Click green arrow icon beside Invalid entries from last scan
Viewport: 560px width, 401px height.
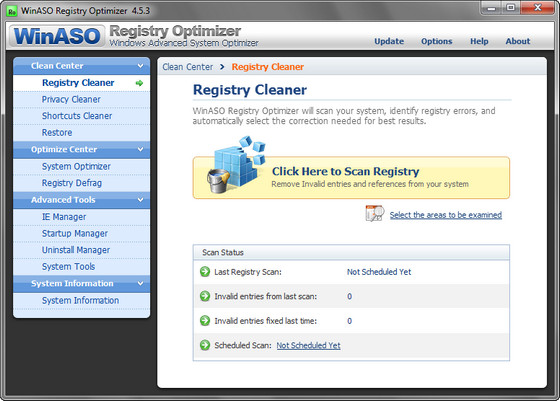pyautogui.click(x=205, y=296)
